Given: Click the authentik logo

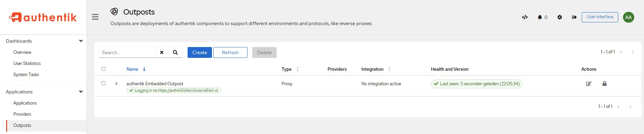Looking at the screenshot, I should tap(43, 17).
